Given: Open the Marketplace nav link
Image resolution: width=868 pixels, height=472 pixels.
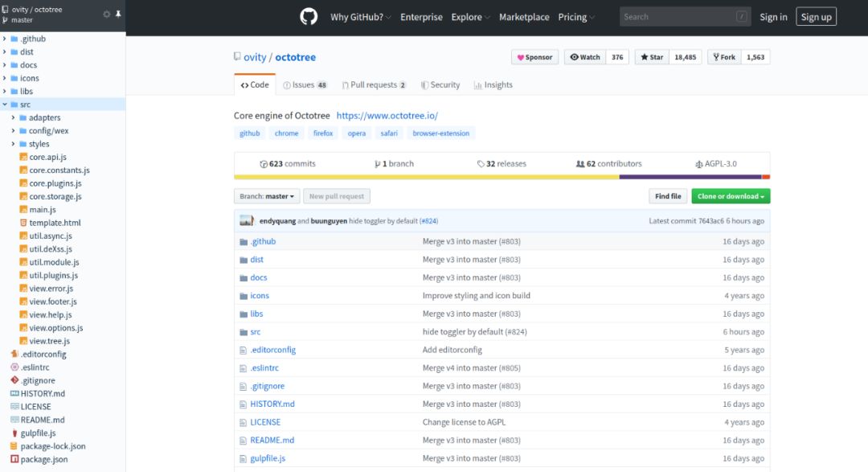Looking at the screenshot, I should [x=524, y=17].
